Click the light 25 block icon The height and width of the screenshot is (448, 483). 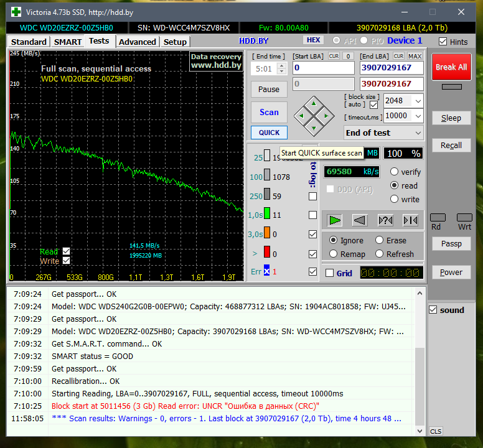[267, 156]
